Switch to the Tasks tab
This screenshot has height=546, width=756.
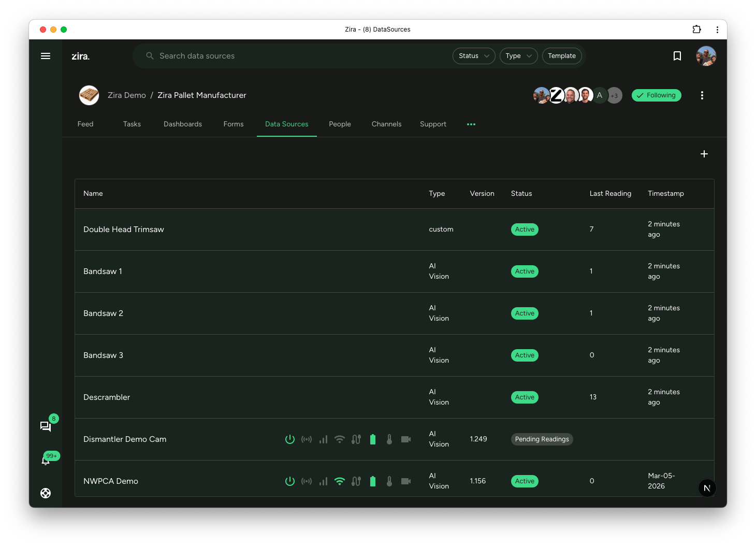132,124
